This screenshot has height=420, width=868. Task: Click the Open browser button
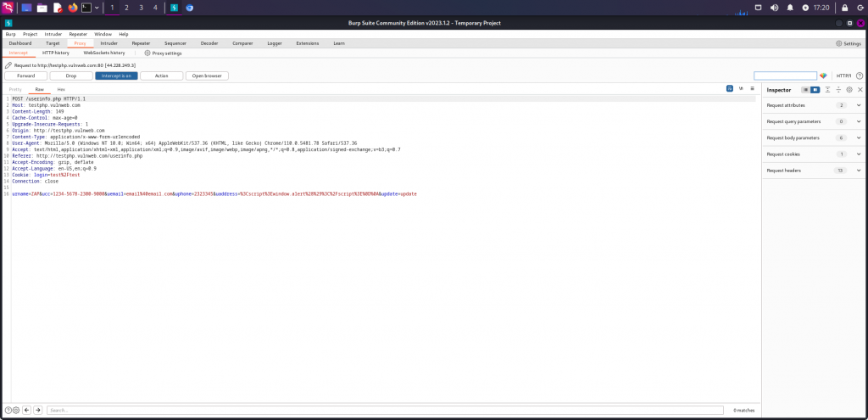click(207, 76)
